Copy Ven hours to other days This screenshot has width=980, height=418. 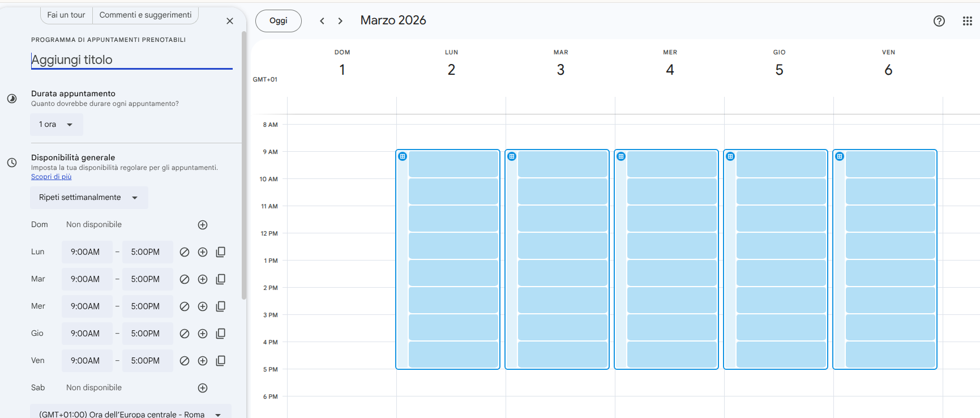point(221,361)
